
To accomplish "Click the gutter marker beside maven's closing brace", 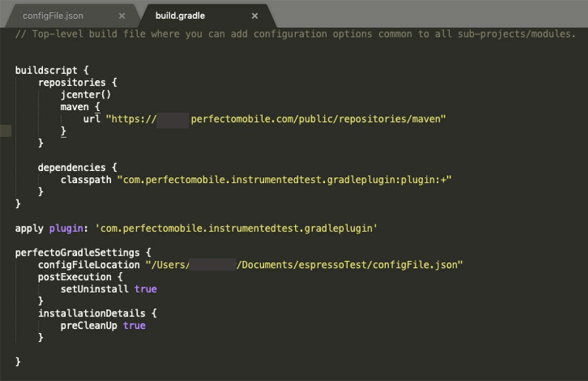I will pyautogui.click(x=6, y=131).
